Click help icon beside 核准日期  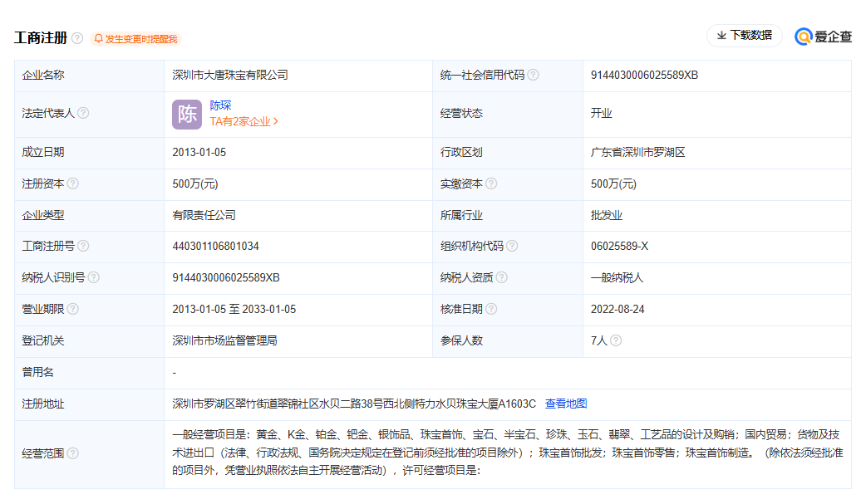pos(491,310)
